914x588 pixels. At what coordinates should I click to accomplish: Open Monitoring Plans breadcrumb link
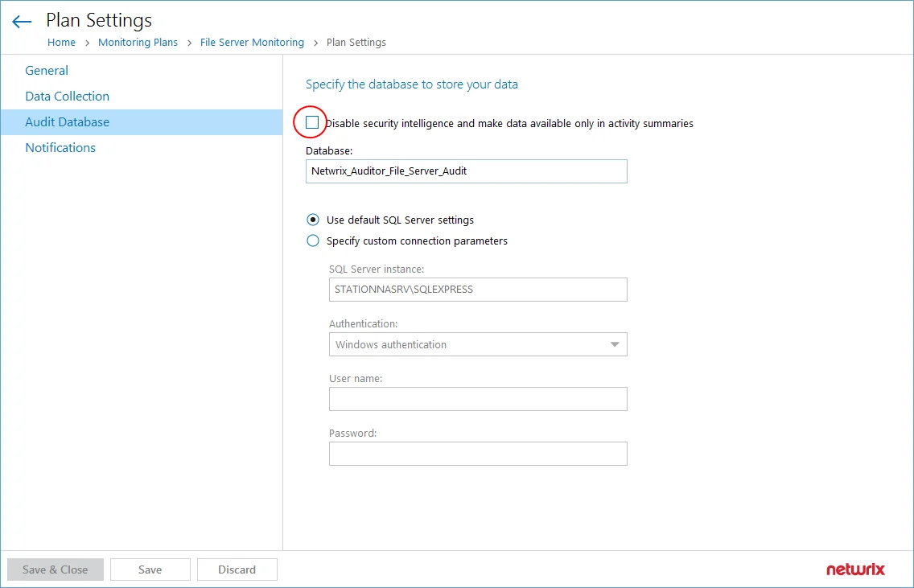click(138, 43)
